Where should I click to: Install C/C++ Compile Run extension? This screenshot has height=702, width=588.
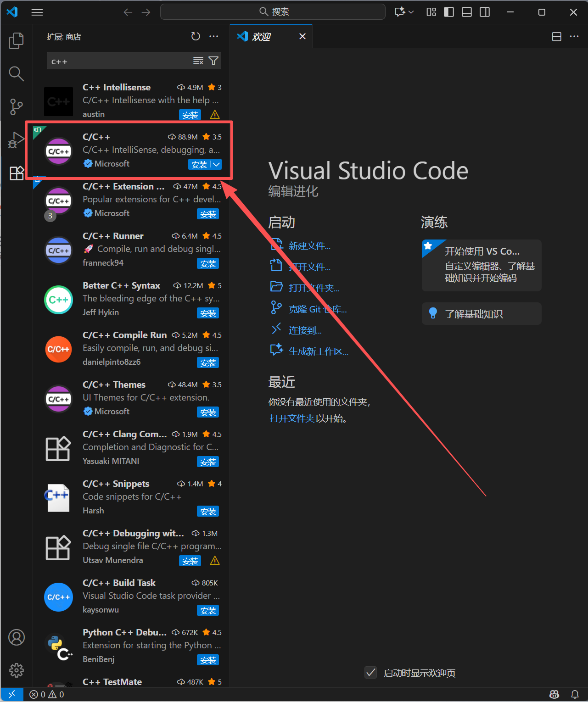tap(208, 362)
